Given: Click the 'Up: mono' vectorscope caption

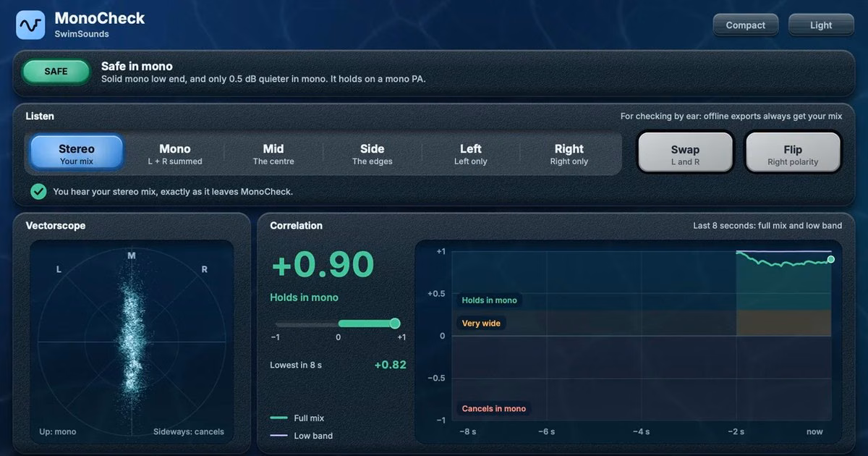Looking at the screenshot, I should point(57,432).
